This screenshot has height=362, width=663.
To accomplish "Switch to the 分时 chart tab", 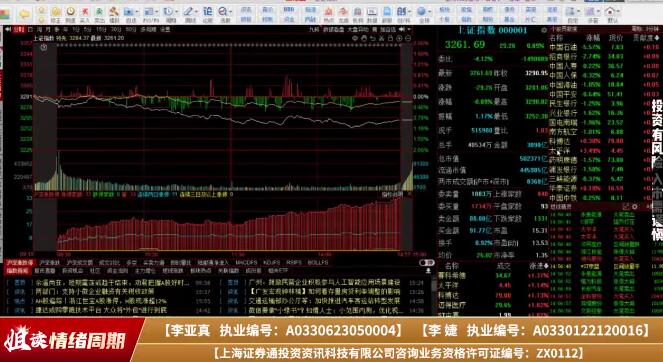I will 19,30.
